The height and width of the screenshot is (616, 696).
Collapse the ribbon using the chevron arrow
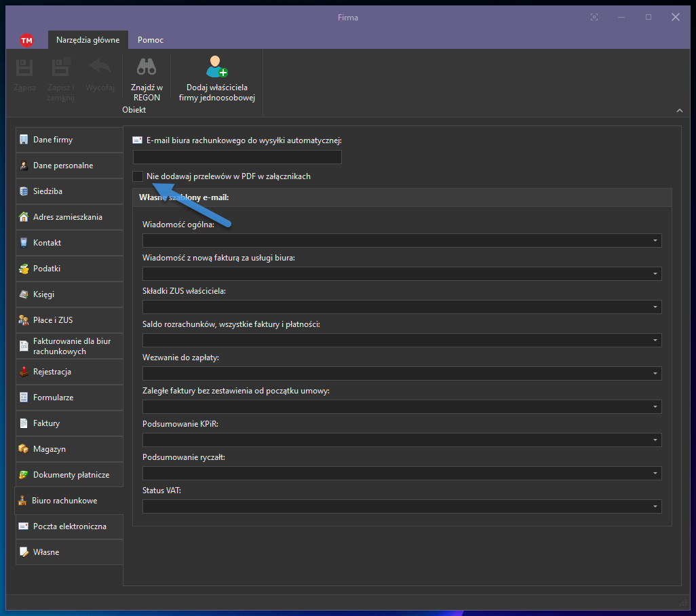[x=680, y=111]
